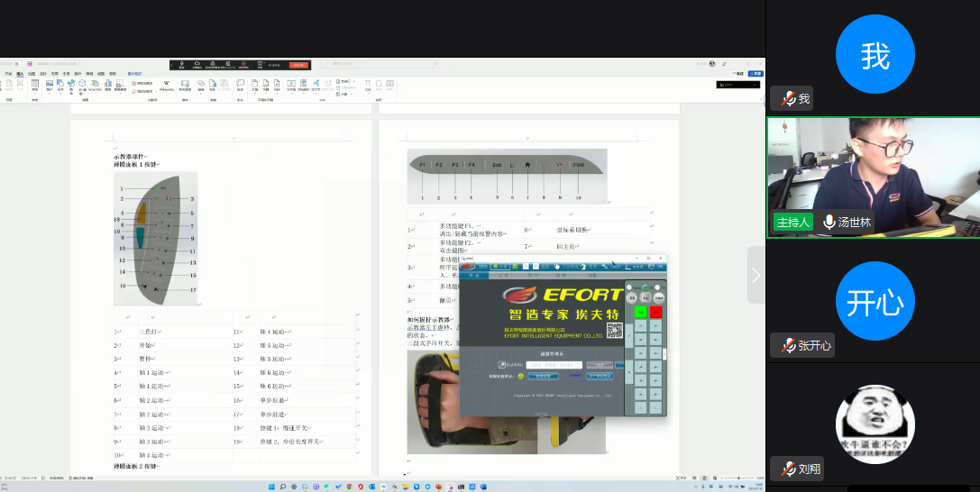Switch to the Draw (绘图) ribbon tab
The image size is (980, 492).
click(32, 74)
